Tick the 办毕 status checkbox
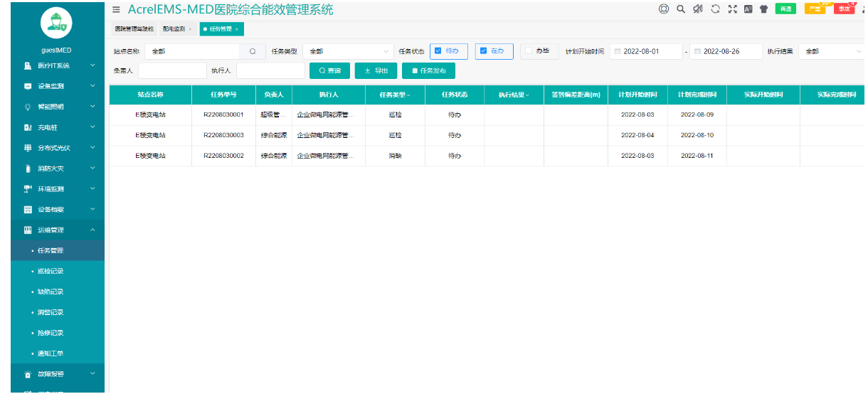 click(529, 50)
